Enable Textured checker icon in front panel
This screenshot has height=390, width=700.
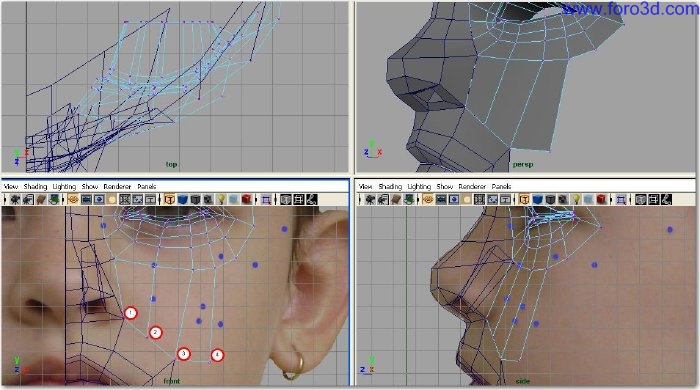208,199
